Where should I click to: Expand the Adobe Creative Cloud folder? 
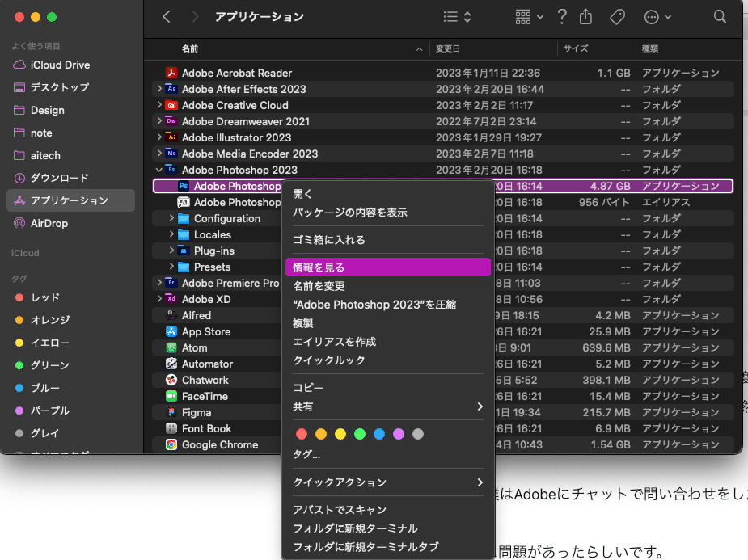pos(158,105)
